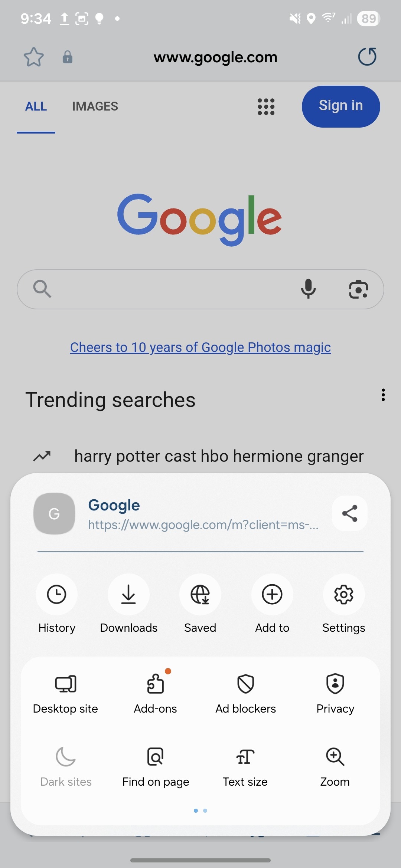Focus the Google search box
This screenshot has height=868, width=401.
pyautogui.click(x=175, y=289)
